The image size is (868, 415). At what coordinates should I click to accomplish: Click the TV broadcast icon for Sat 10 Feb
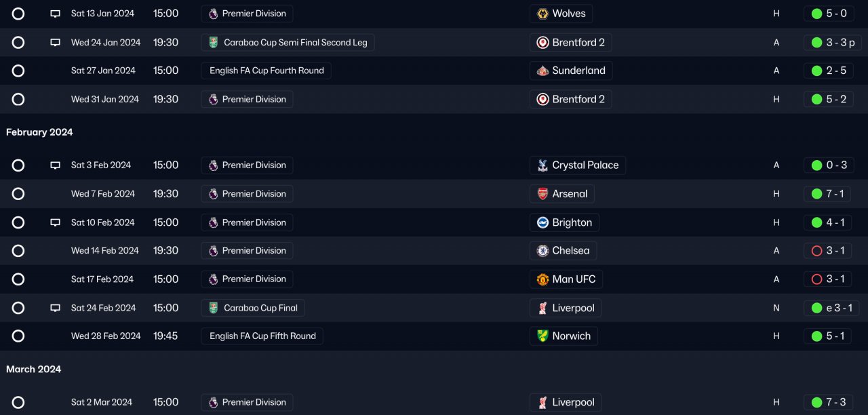[56, 222]
